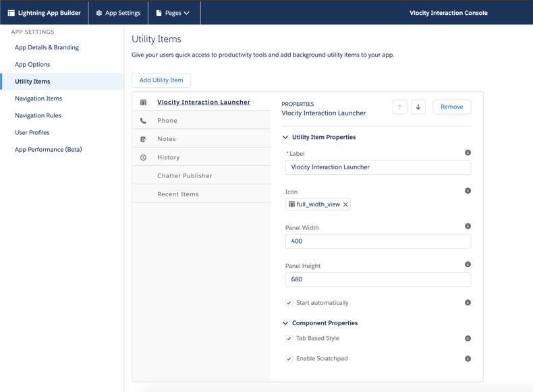Select User Profiles in App Settings
The height and width of the screenshot is (392, 533).
pyautogui.click(x=32, y=132)
